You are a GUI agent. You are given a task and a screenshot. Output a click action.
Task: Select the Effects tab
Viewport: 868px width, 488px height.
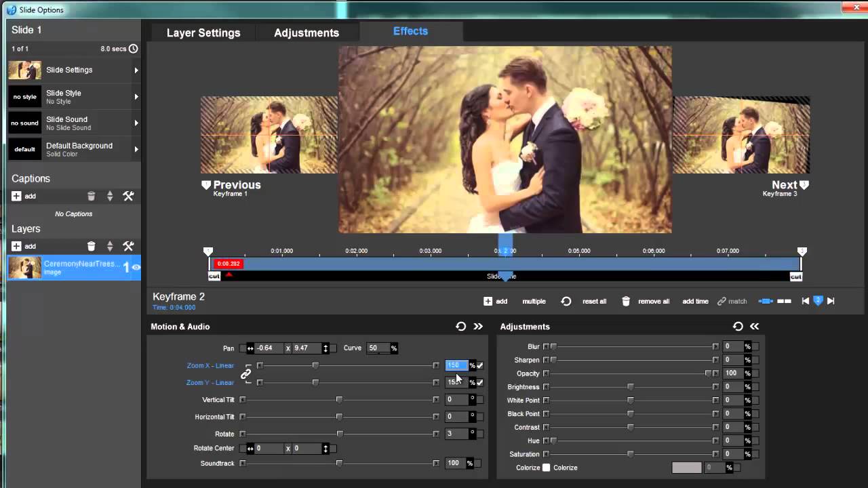(x=410, y=31)
